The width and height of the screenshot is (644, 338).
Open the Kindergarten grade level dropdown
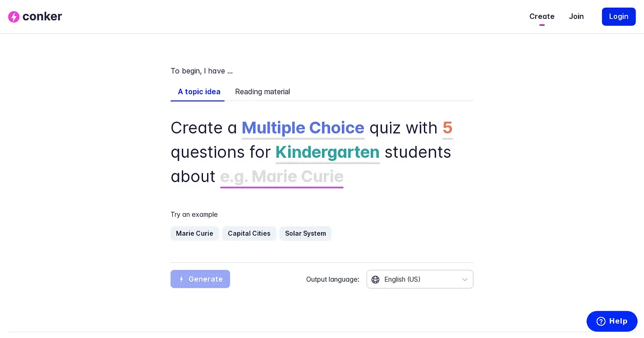327,152
